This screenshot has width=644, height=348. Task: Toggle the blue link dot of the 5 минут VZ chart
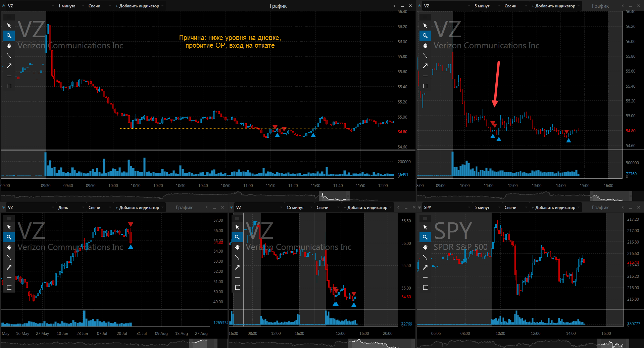419,6
